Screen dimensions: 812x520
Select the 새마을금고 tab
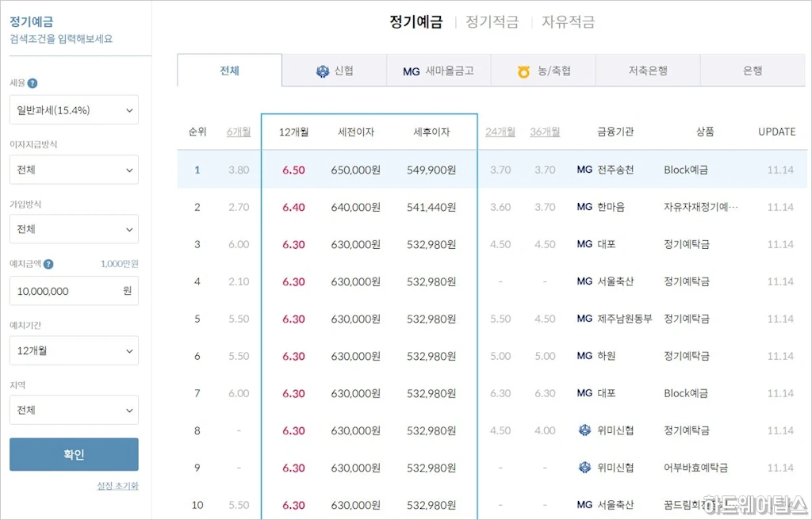click(439, 71)
